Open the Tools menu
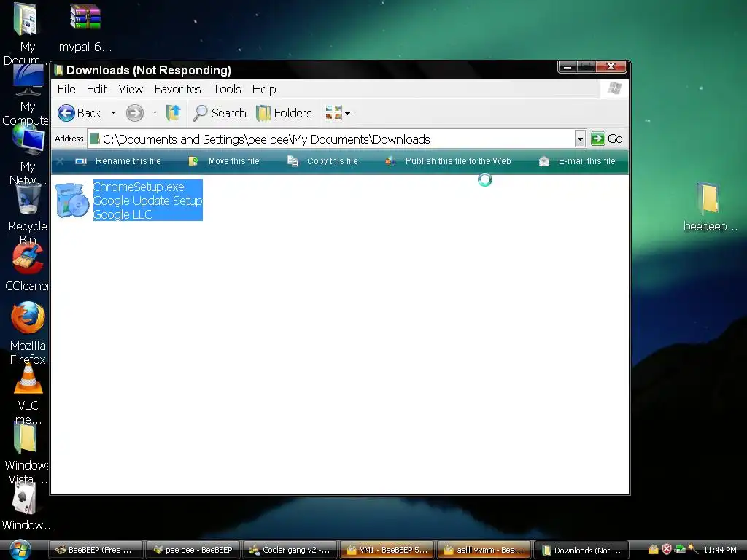Screen dimensions: 747x560 coord(227,89)
